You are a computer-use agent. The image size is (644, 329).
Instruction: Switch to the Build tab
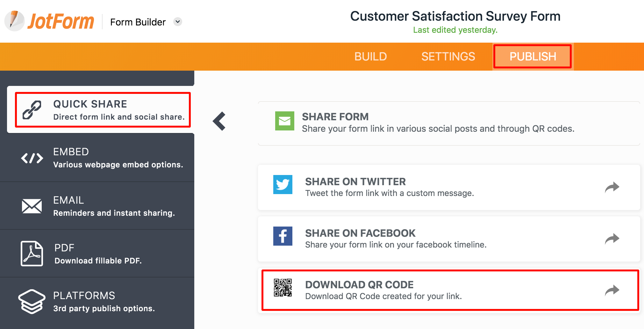point(370,57)
